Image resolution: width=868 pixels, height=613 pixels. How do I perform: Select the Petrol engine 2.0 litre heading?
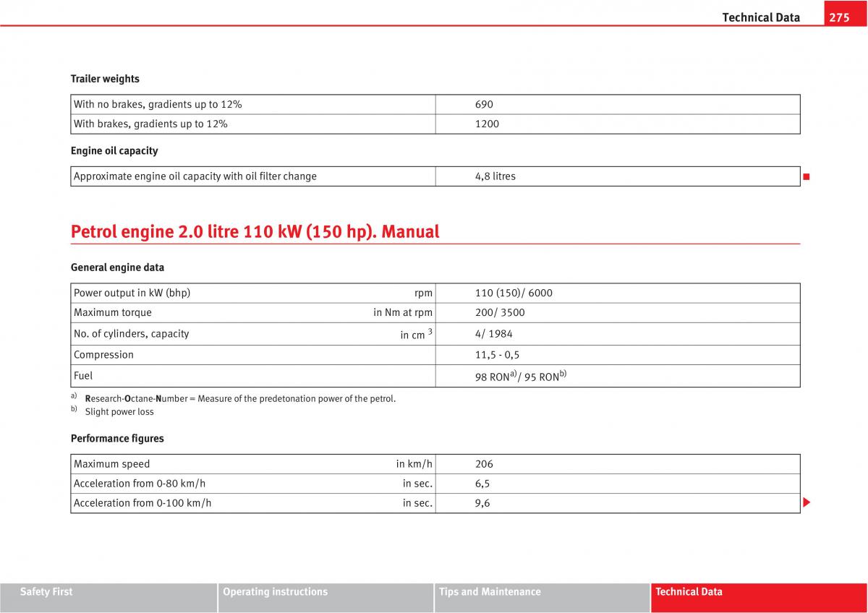[x=255, y=232]
